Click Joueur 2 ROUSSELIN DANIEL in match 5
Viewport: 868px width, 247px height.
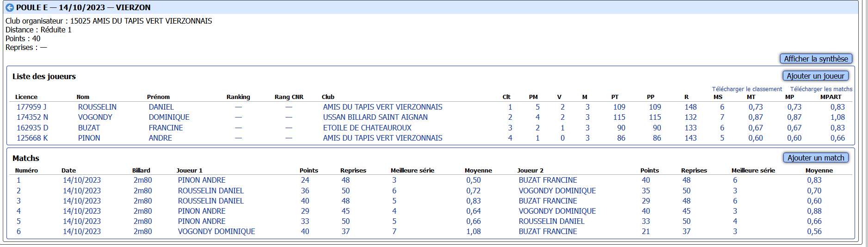(x=551, y=221)
